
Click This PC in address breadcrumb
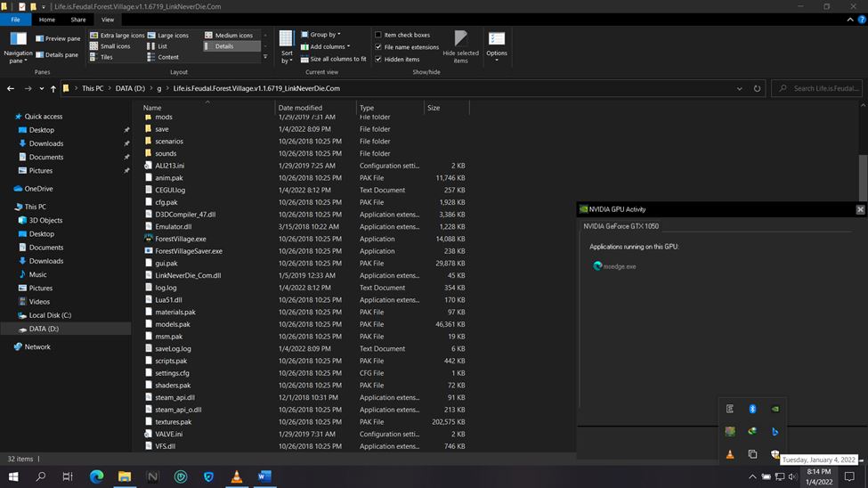(x=93, y=89)
